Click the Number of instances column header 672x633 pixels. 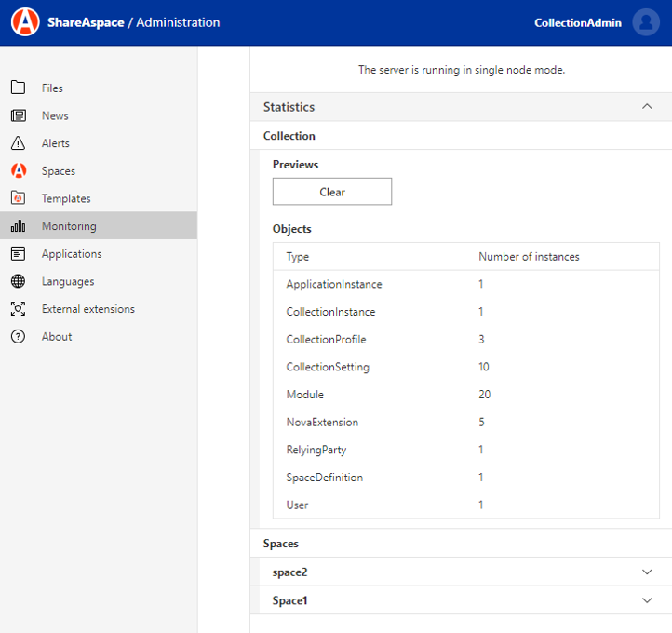coord(529,257)
